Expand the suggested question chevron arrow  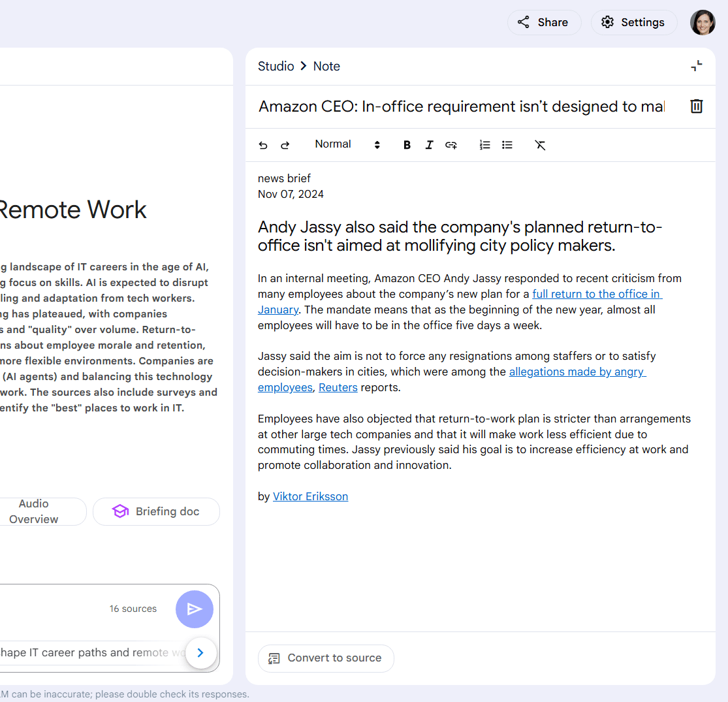[x=200, y=652]
